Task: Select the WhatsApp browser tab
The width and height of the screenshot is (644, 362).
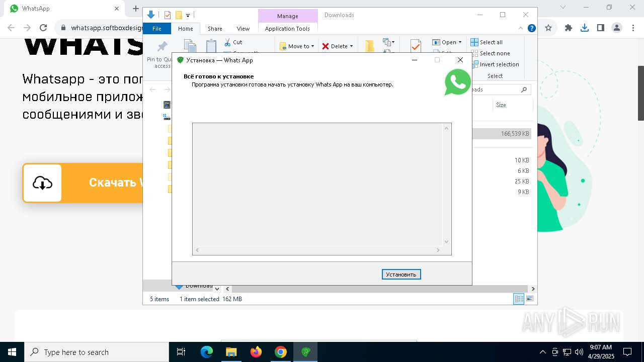Action: [x=64, y=9]
